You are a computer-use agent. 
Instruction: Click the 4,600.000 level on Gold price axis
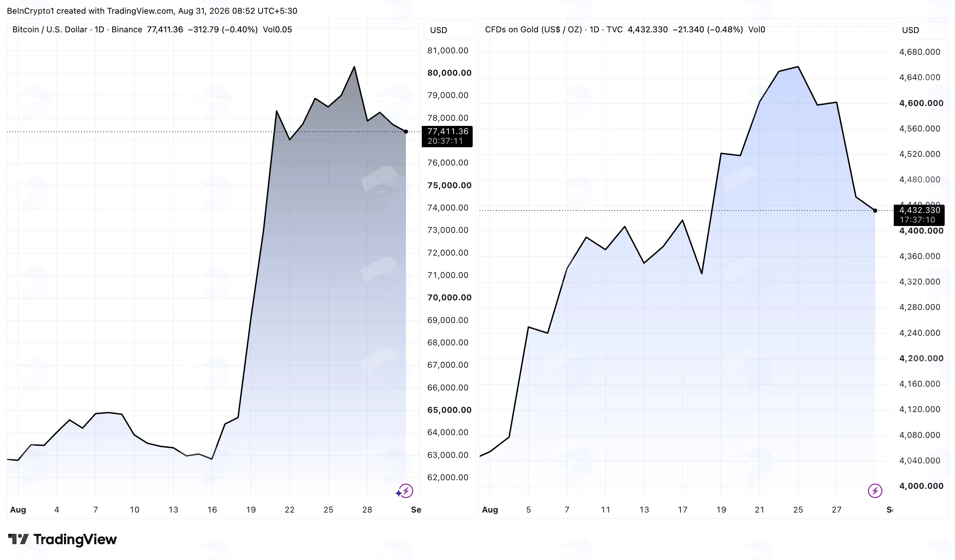pos(921,103)
